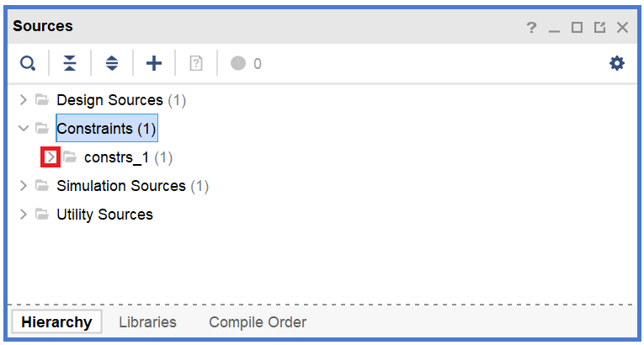
Task: Float the Sources panel
Action: pos(599,28)
